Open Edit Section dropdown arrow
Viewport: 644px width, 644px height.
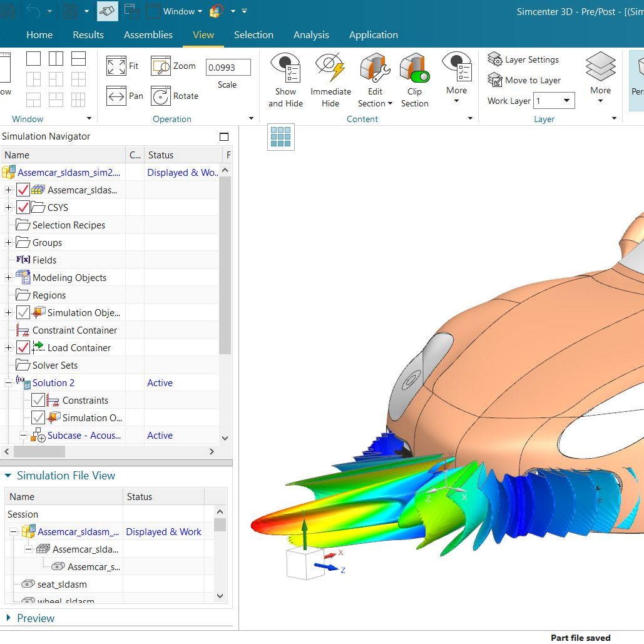390,103
